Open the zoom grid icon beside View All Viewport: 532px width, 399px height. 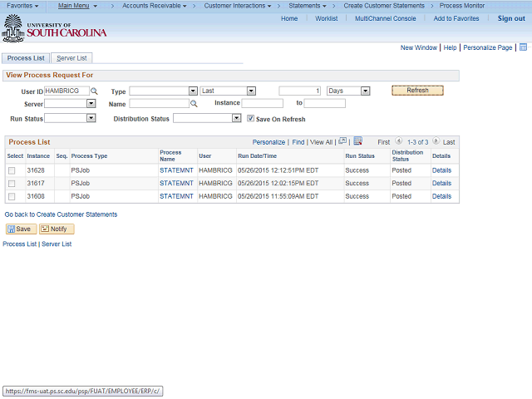coord(342,141)
